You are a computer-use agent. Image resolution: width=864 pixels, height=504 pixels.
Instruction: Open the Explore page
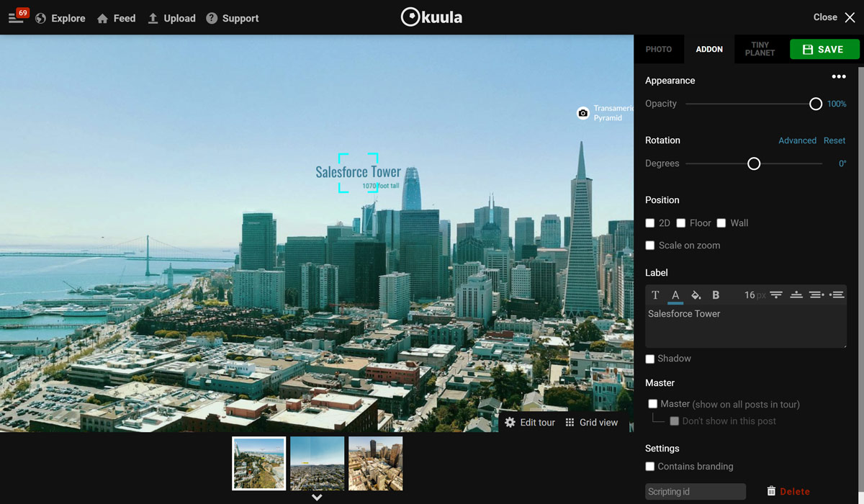point(60,18)
